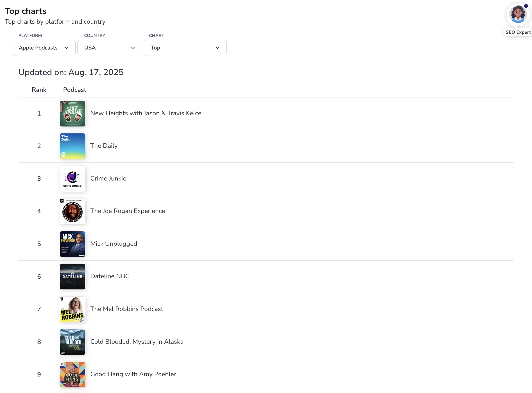Click rank number 9 cell
Viewport: 532px width, 393px height.
[39, 374]
